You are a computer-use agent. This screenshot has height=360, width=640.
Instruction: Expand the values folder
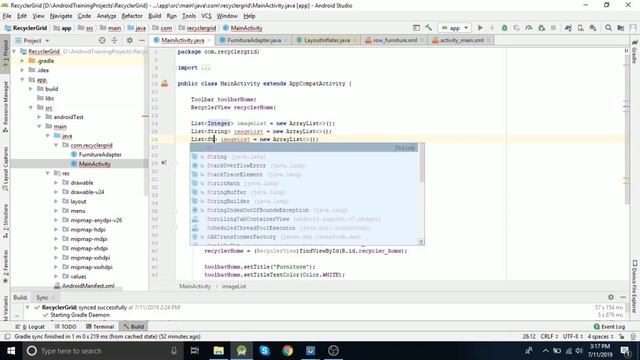tap(56, 277)
